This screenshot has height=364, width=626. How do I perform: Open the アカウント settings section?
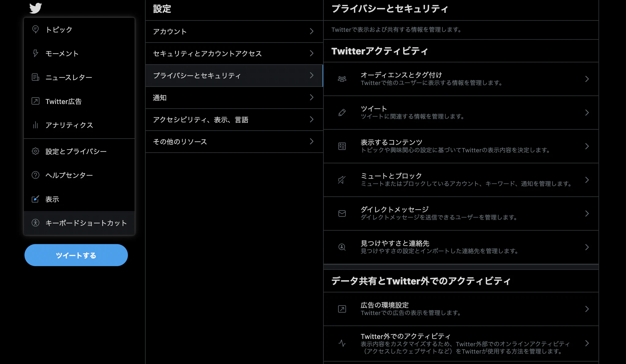(x=234, y=31)
